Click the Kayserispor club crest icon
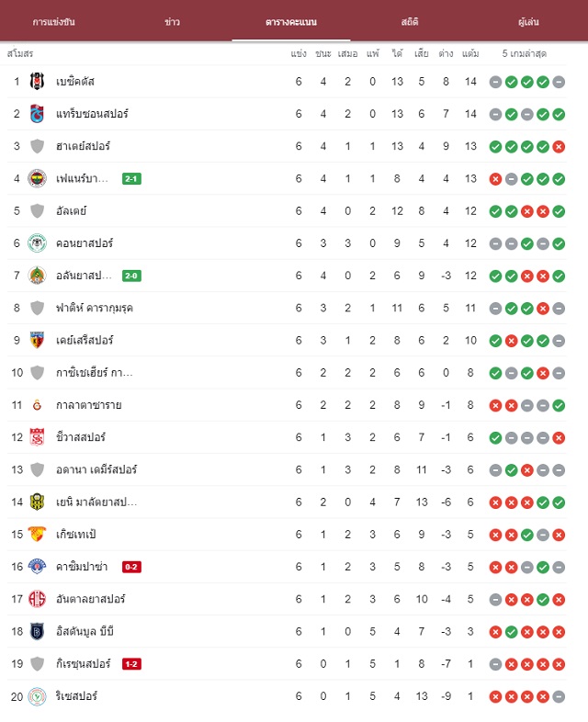The height and width of the screenshot is (722, 588). point(37,340)
